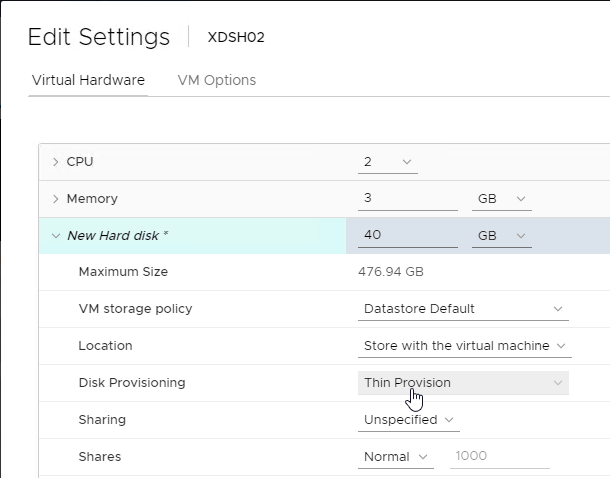The width and height of the screenshot is (610, 478).
Task: Expand the CPU settings row
Action: click(x=56, y=162)
